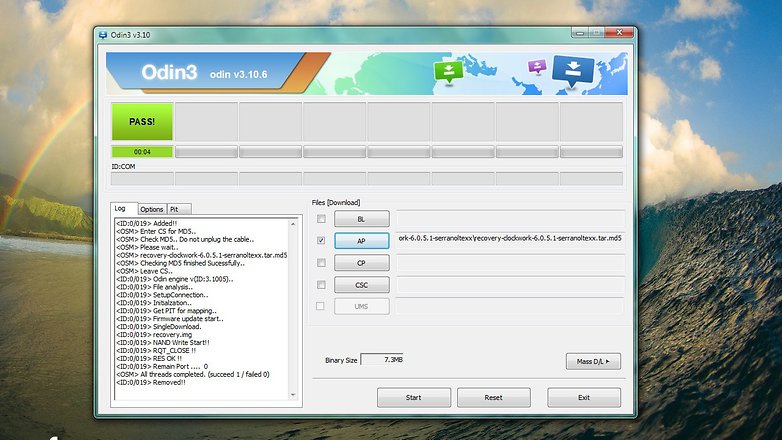Viewport: 782px width, 440px height.
Task: Click the large blue download icon in banner
Action: (573, 71)
